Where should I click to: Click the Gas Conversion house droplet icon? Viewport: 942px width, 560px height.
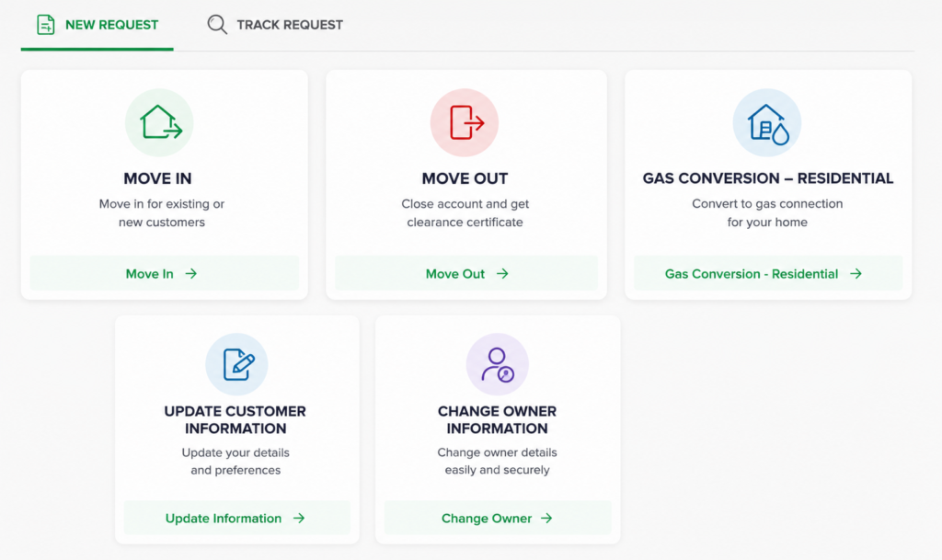[767, 122]
